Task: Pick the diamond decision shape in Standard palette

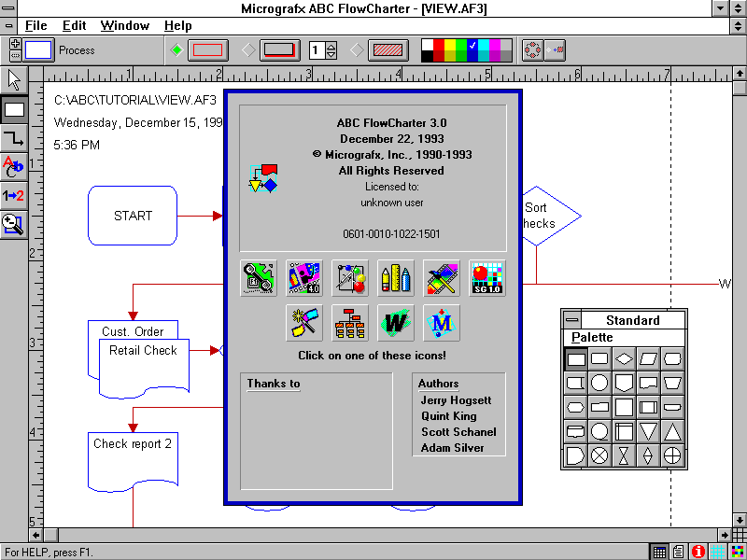Action: 624,358
